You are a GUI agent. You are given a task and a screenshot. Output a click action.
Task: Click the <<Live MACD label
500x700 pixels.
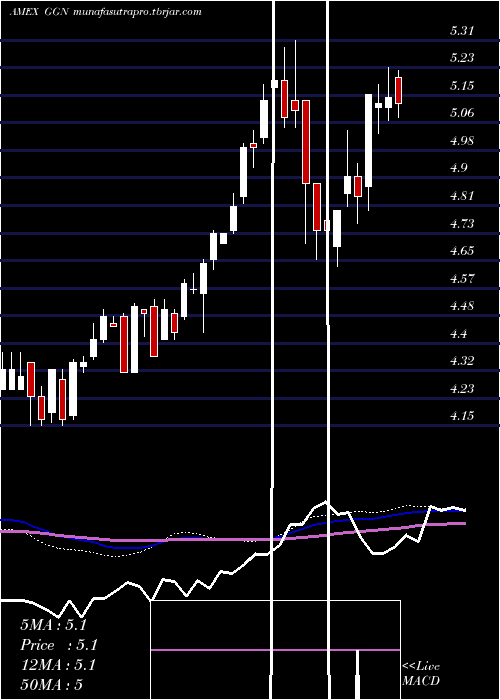click(x=421, y=674)
